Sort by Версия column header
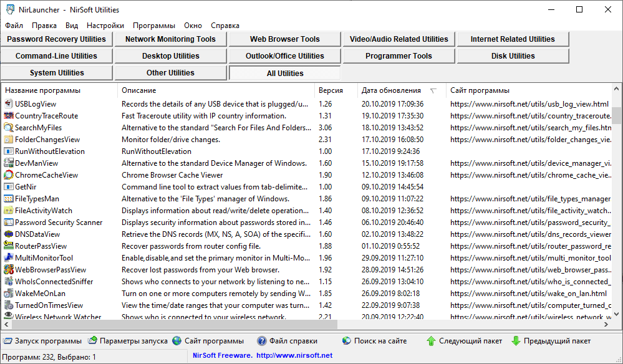Screen dimensions: 623x364 coord(336,90)
